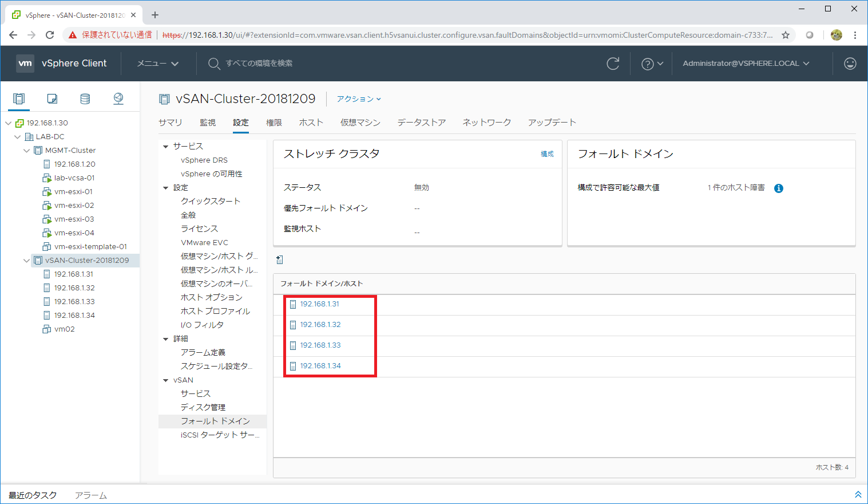Switch to the 権限 tab
Image resolution: width=868 pixels, height=504 pixels.
[x=274, y=123]
